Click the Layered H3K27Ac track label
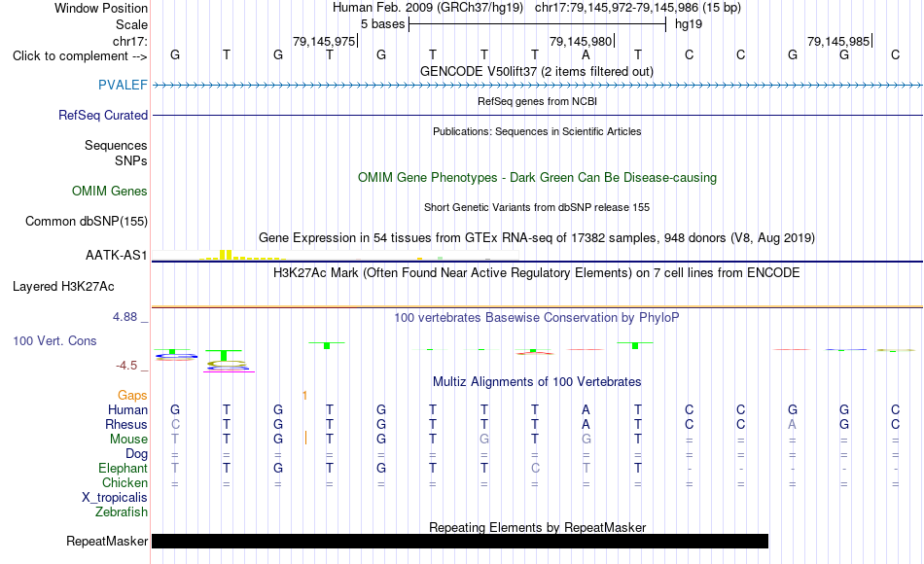924x564 pixels. click(x=63, y=287)
